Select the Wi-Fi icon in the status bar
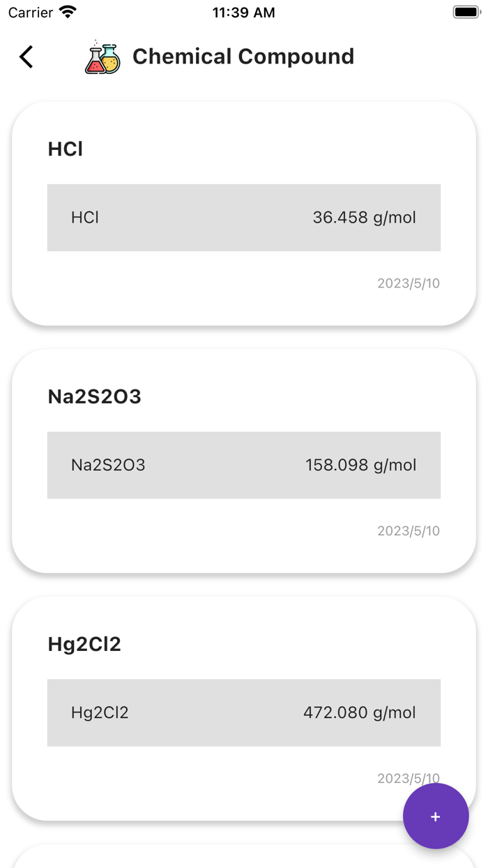Image resolution: width=488 pixels, height=868 pixels. coord(68,11)
